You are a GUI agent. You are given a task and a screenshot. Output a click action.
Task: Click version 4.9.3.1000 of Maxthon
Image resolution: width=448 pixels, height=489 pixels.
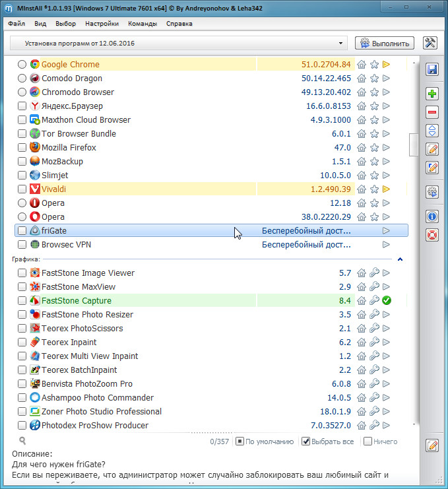[x=331, y=119]
